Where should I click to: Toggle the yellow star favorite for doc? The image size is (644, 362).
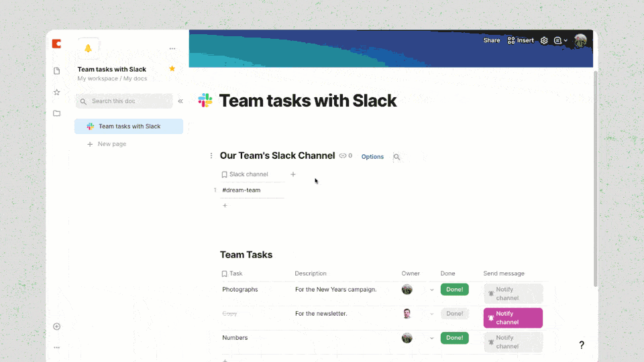172,68
